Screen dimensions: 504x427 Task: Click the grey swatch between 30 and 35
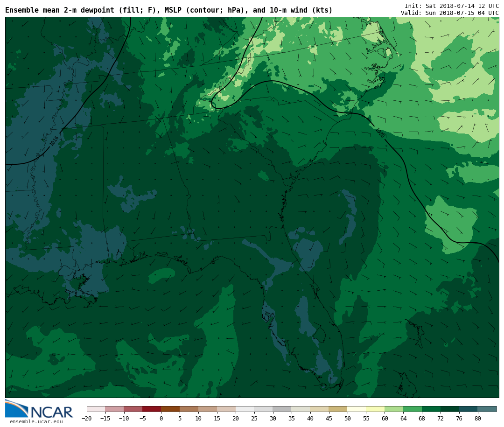pos(282,409)
